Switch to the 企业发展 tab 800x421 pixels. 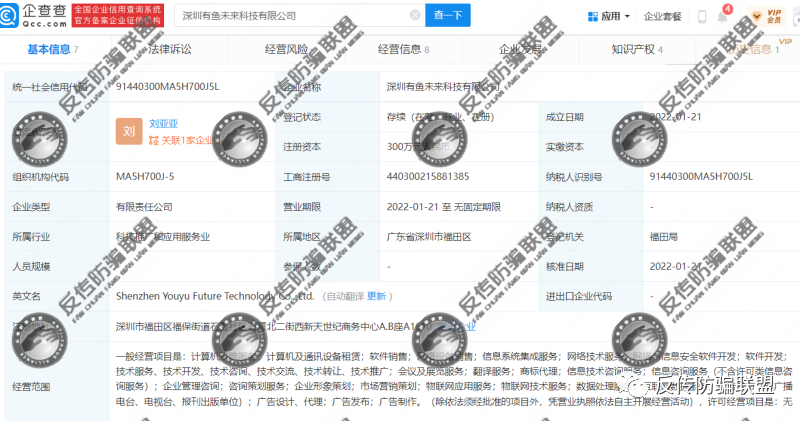click(x=520, y=49)
